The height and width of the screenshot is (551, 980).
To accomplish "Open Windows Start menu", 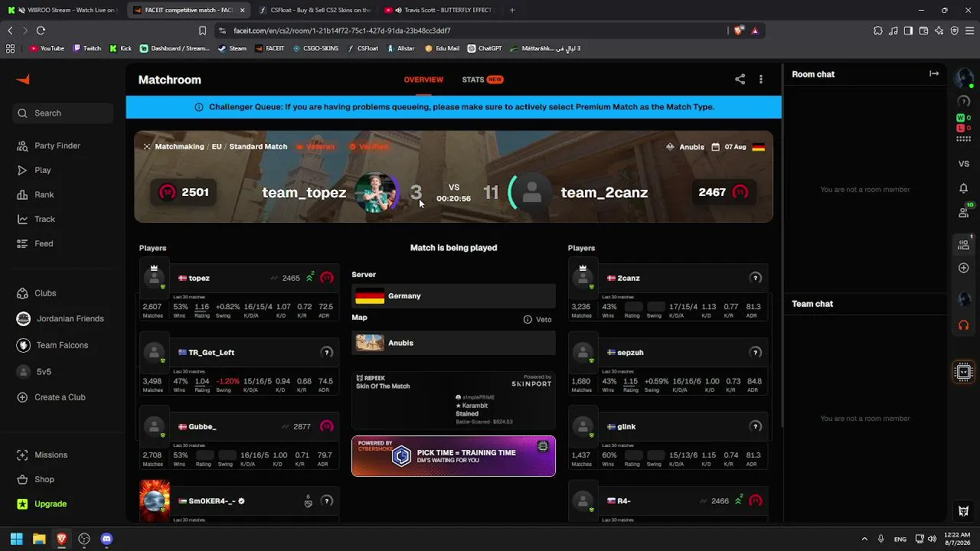I will [16, 539].
